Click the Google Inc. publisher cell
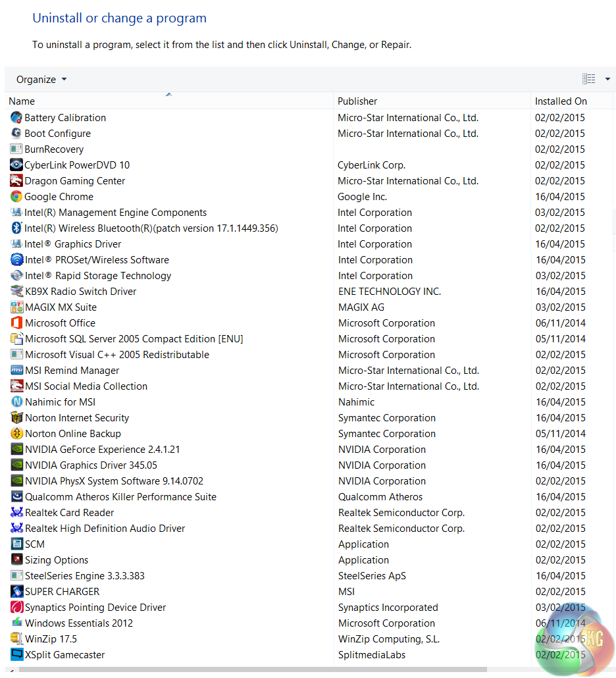Viewport: 616px width, 678px height. [362, 197]
